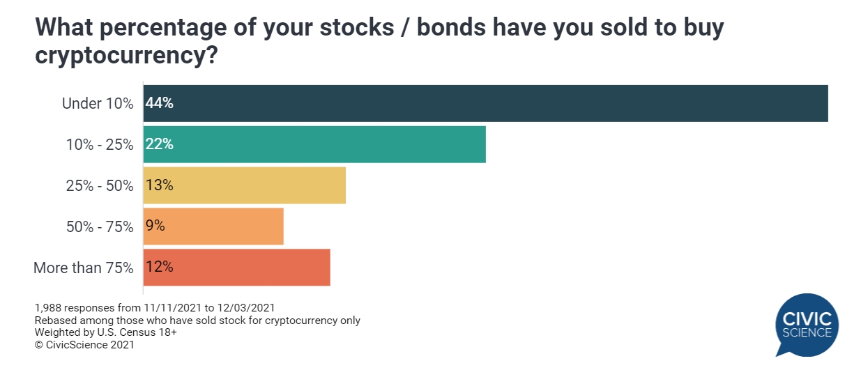Click the 22% value label
The image size is (868, 370).
coord(159,144)
